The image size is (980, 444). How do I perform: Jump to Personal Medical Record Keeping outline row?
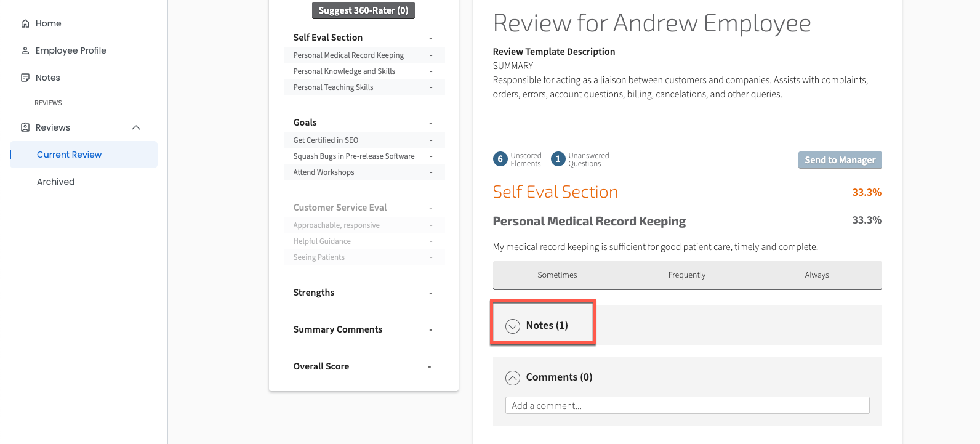[x=364, y=55]
